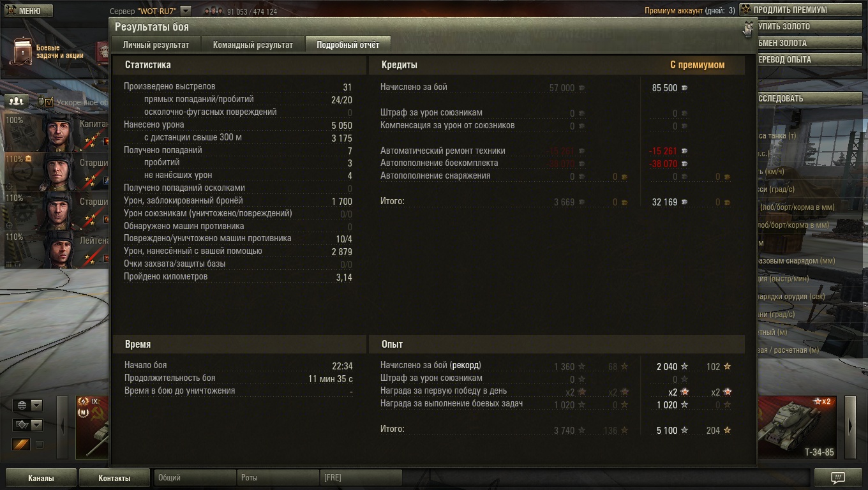Open the Контакты button
This screenshot has height=490, width=868.
(114, 478)
